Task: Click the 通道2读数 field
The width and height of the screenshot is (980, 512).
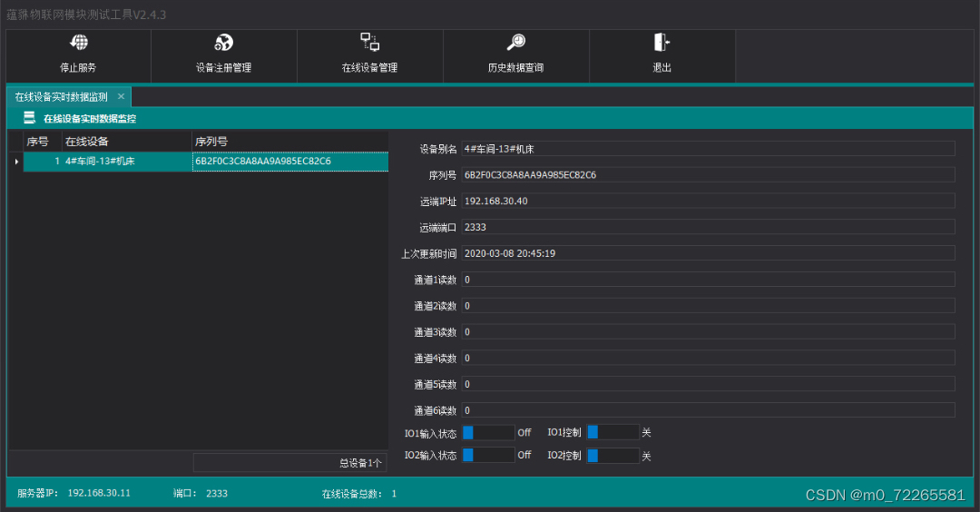Action: (708, 306)
